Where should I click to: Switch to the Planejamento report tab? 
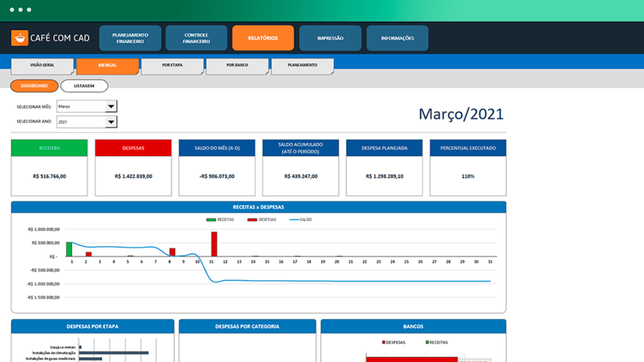[x=302, y=66]
